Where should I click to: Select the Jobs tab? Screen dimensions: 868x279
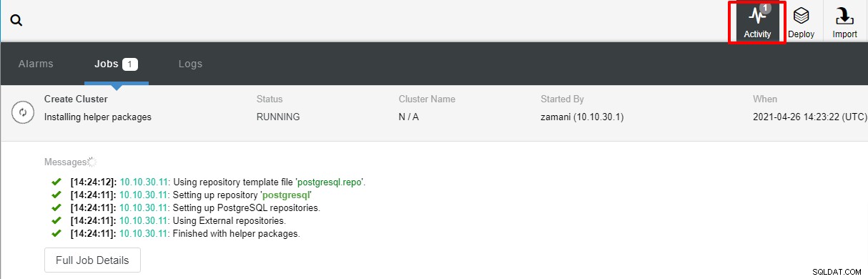(x=116, y=64)
